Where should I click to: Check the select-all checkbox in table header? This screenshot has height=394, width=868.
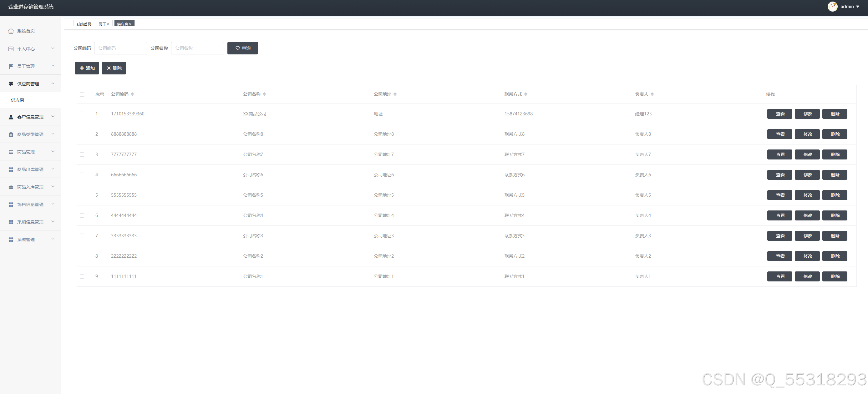pos(82,94)
